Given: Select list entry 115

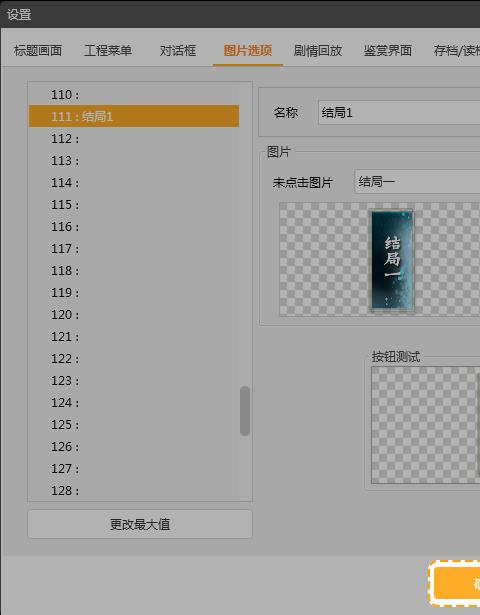Looking at the screenshot, I should [x=134, y=204].
